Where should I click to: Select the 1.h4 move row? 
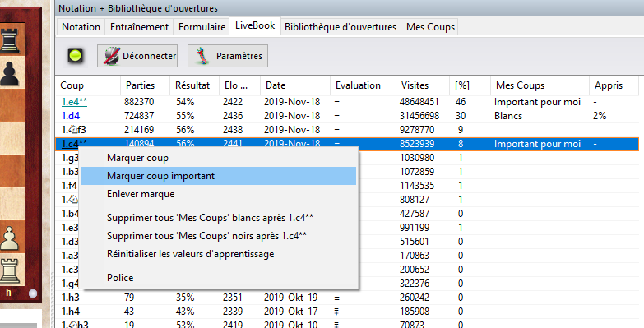tap(347, 312)
